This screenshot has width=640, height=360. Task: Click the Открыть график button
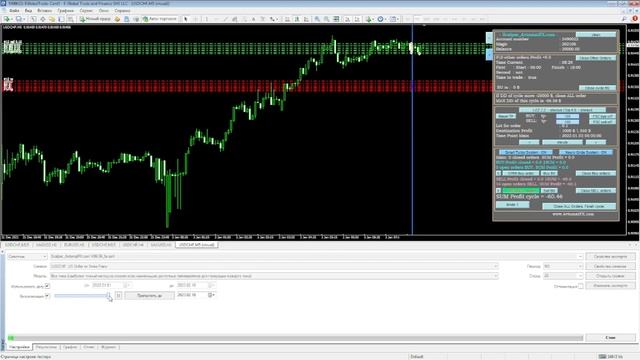(611, 276)
